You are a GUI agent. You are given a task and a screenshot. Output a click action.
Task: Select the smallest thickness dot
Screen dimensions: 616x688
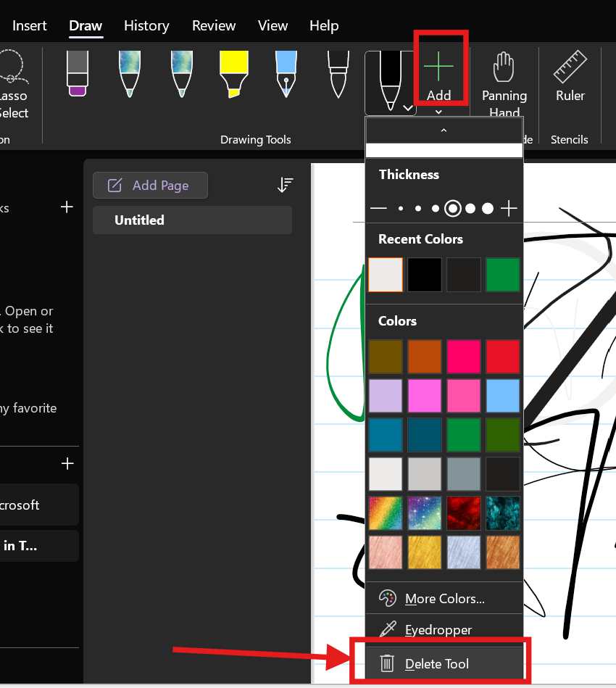(401, 208)
